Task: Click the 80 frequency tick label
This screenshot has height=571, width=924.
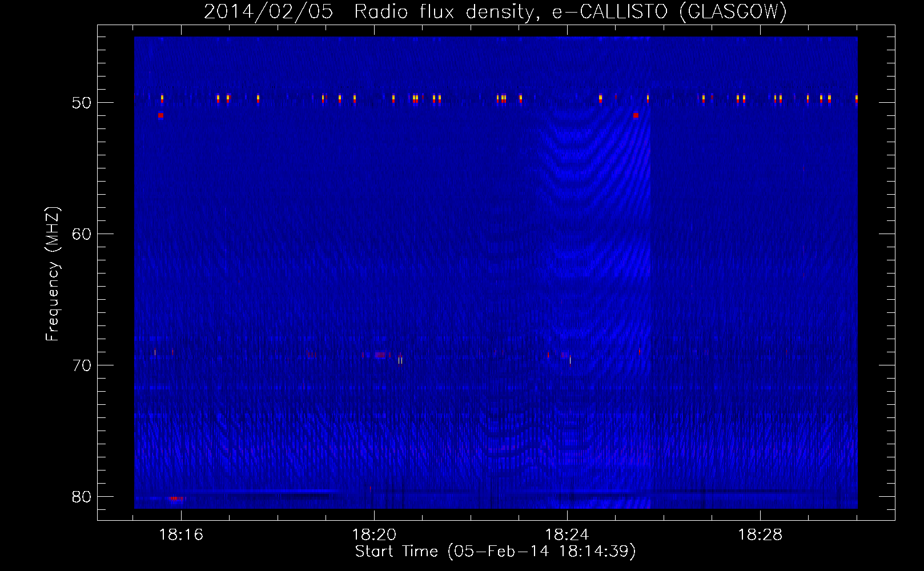Action: [x=82, y=497]
